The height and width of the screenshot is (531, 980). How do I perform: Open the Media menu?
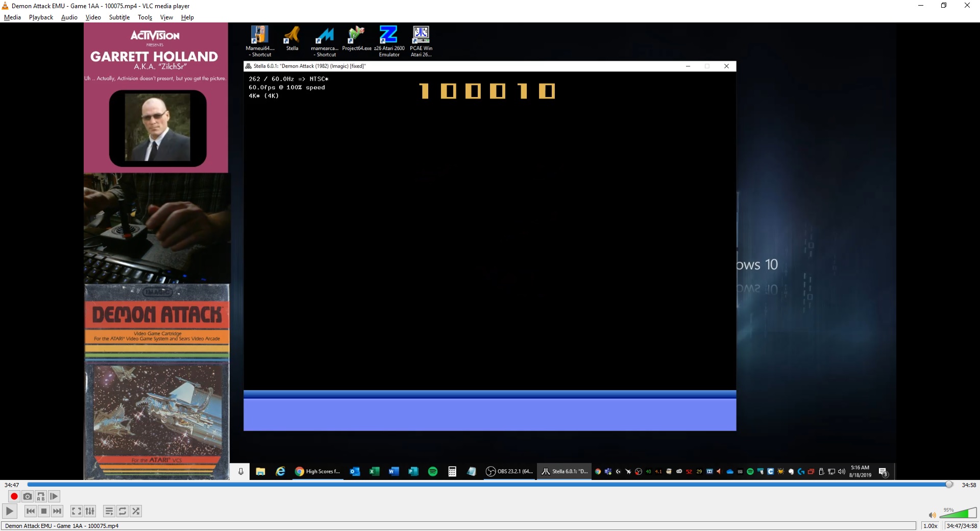point(12,17)
